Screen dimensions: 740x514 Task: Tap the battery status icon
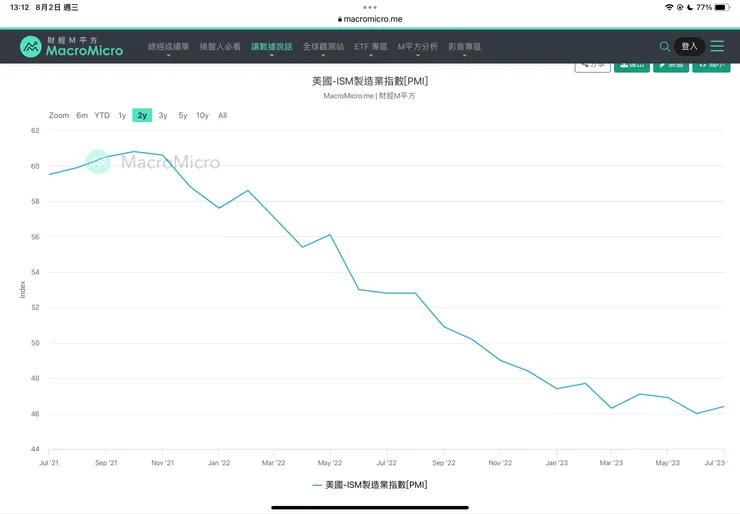[722, 7]
